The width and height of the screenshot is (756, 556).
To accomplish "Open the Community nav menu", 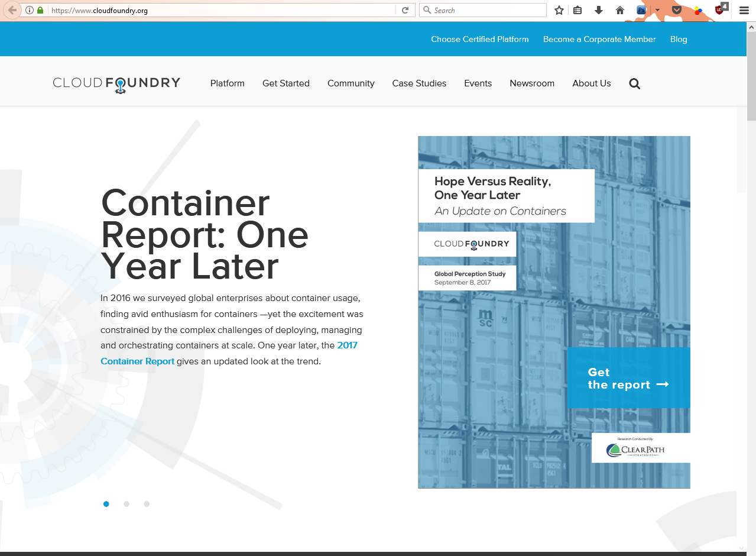I will [x=351, y=83].
